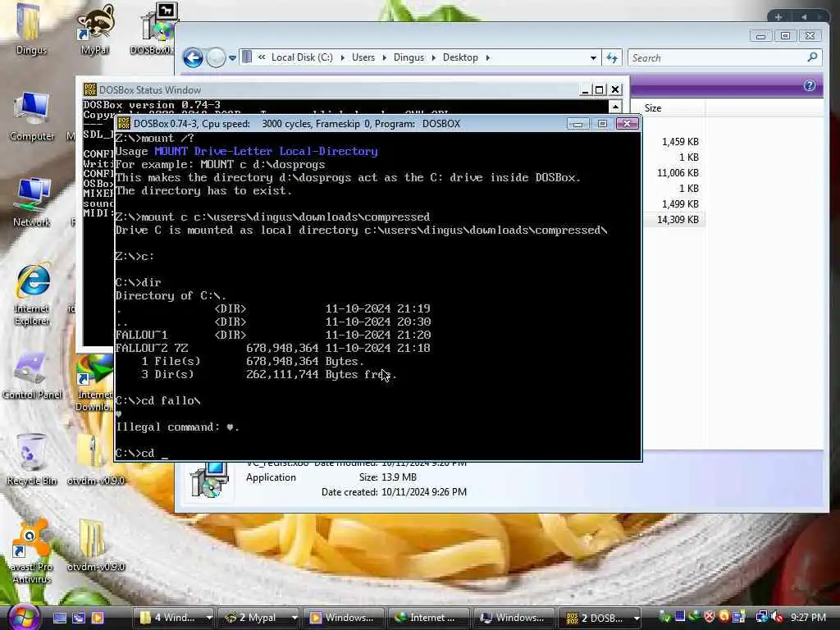840x630 pixels.
Task: Expand the chevron after Desktop breadcrumb
Action: pyautogui.click(x=487, y=58)
